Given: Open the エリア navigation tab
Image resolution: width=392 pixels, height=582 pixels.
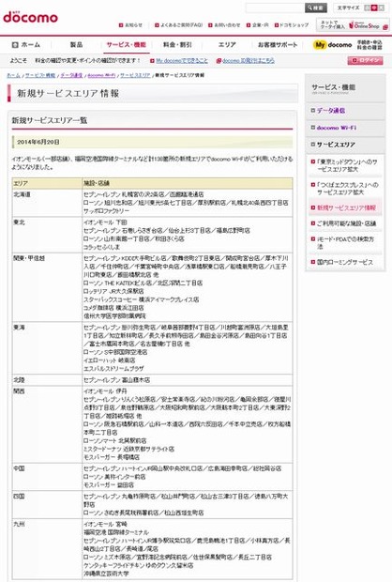Looking at the screenshot, I should point(227,45).
